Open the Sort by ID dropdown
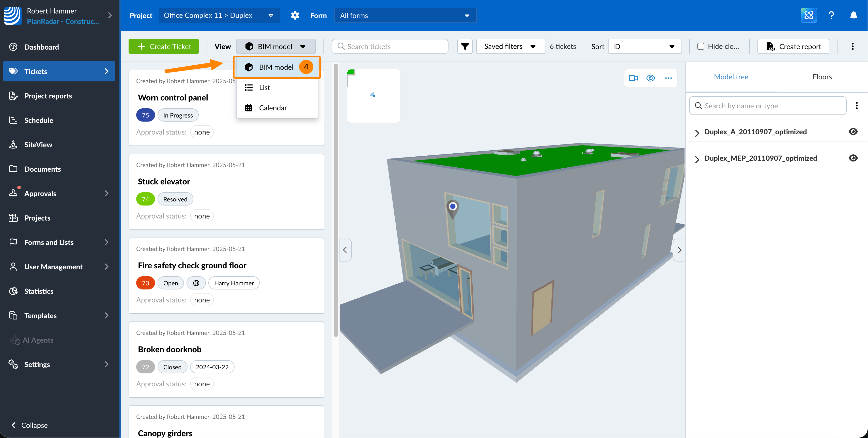The width and height of the screenshot is (868, 438). [645, 47]
